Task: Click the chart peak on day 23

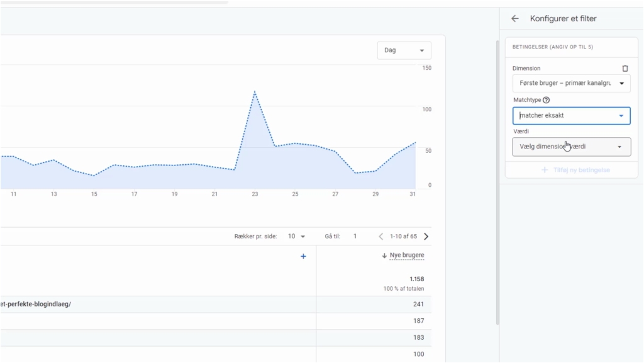Action: [x=255, y=92]
